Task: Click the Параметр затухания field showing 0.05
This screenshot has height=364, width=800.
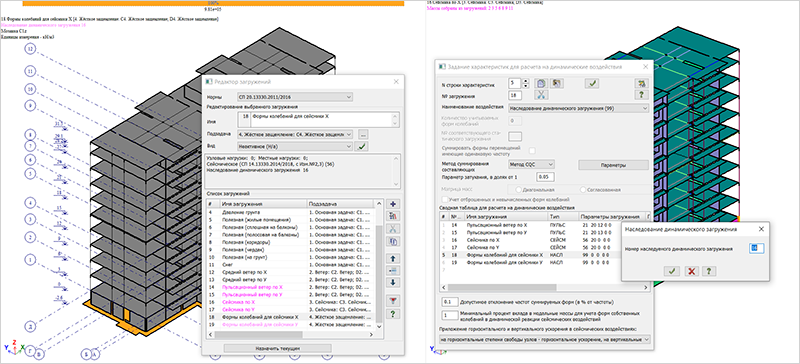Action: [x=545, y=177]
